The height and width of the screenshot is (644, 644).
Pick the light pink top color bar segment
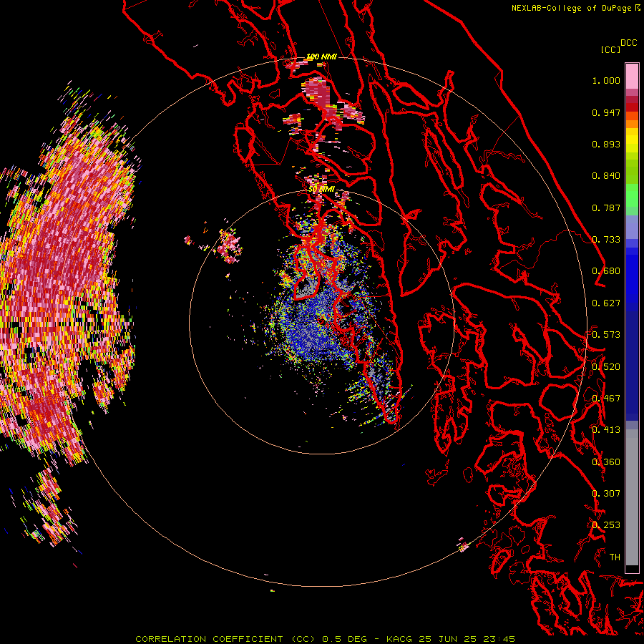click(x=632, y=77)
